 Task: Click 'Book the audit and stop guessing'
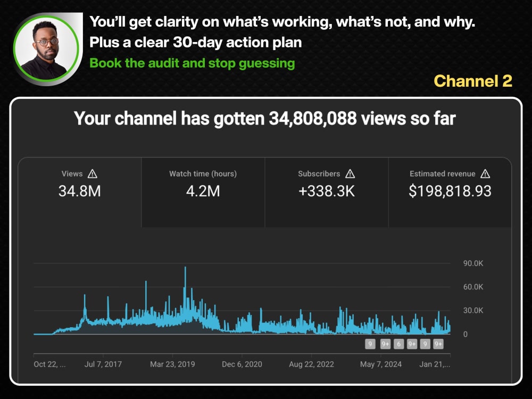192,63
